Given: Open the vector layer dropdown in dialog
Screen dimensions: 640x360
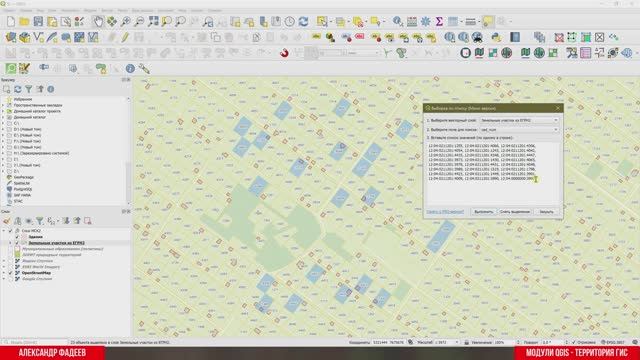Looking at the screenshot, I should tap(519, 120).
